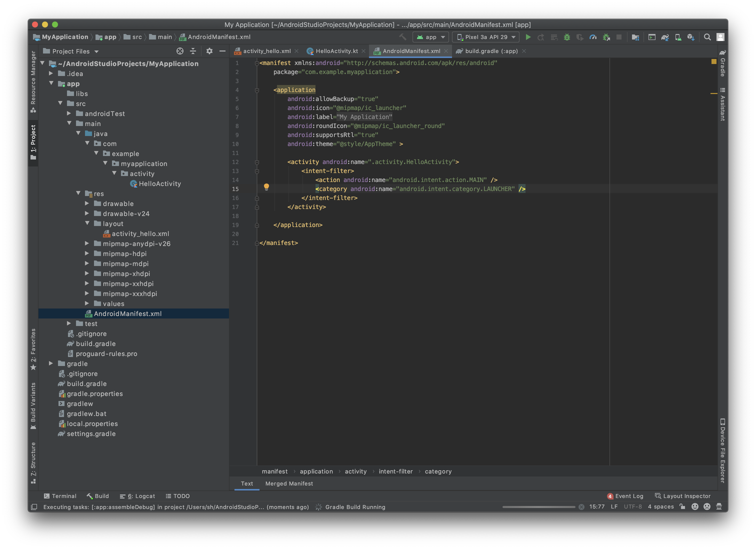Screen dimensions: 756x549
Task: Open SDK Manager cube icon
Action: coord(691,37)
